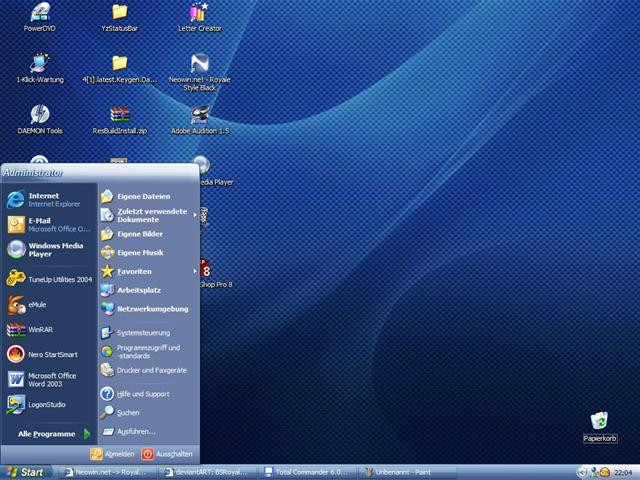Open Eigene Bilder folder
The image size is (640, 480).
tap(149, 234)
